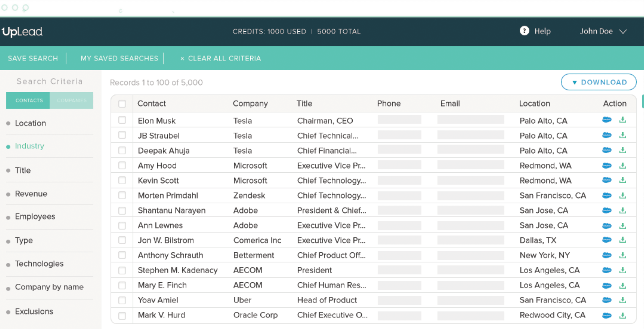Click the cloud icon for Anthony Schrauth
The width and height of the screenshot is (644, 329).
point(607,255)
